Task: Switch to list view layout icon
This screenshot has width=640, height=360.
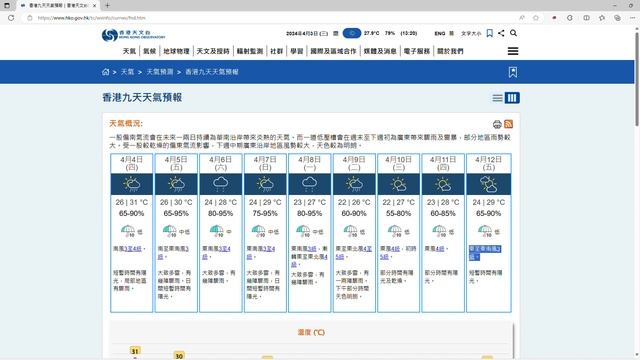Action: (497, 98)
